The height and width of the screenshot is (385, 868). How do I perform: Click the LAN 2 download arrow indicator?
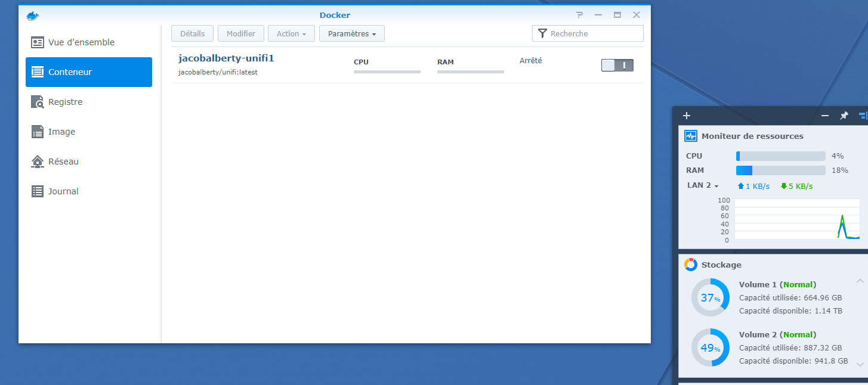point(784,186)
